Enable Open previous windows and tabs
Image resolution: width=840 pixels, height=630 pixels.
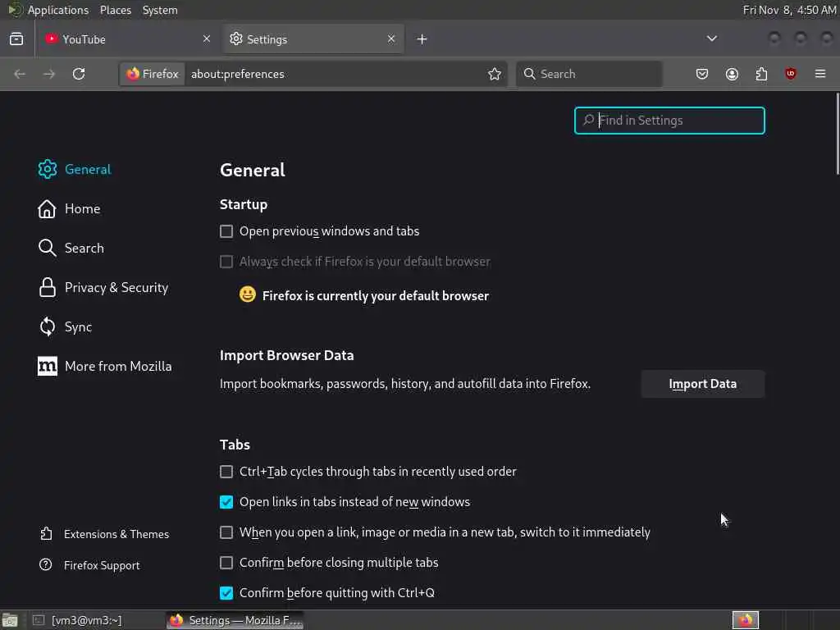click(x=226, y=231)
